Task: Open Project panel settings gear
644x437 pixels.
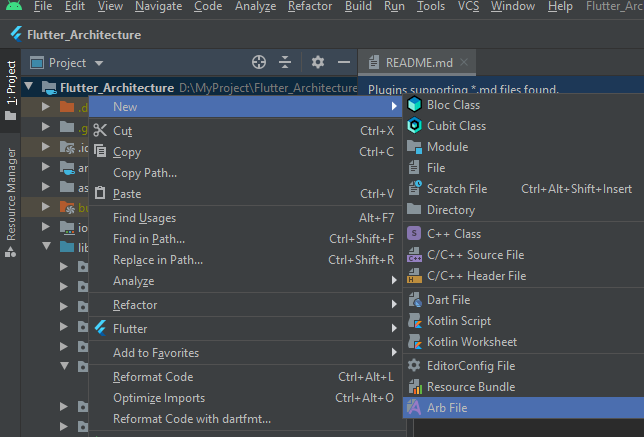Action: pyautogui.click(x=317, y=62)
